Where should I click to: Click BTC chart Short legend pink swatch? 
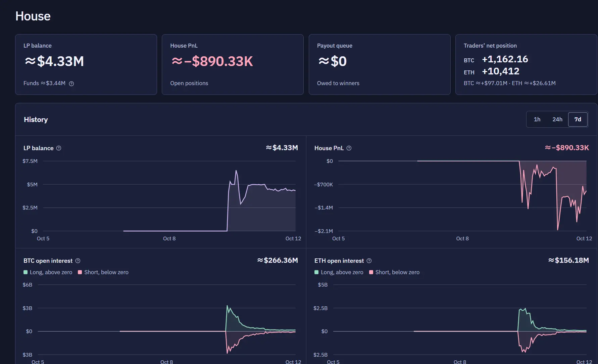(x=80, y=272)
